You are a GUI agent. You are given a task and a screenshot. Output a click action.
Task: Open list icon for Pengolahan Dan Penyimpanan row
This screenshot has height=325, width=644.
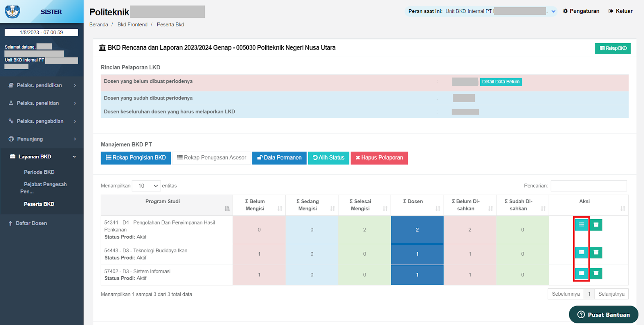[x=582, y=224]
